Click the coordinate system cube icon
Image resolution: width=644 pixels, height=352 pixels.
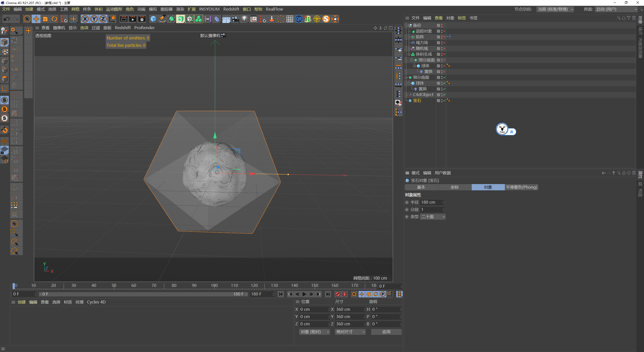pyautogui.click(x=113, y=19)
